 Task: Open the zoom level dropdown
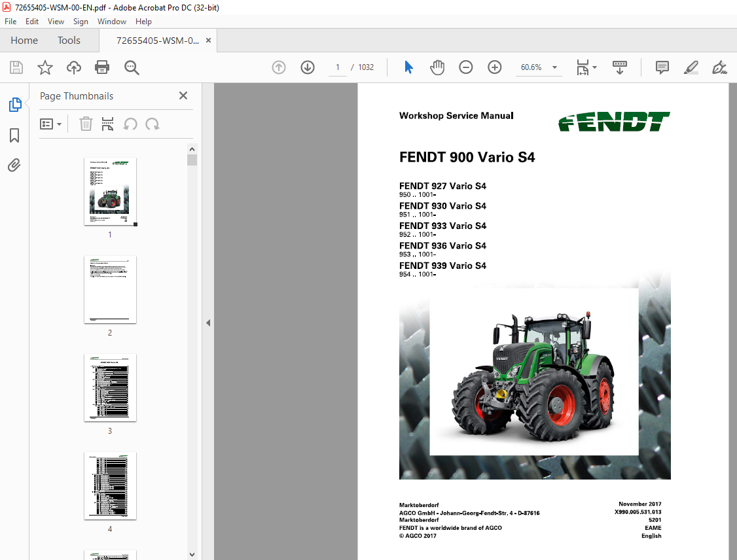coord(554,67)
